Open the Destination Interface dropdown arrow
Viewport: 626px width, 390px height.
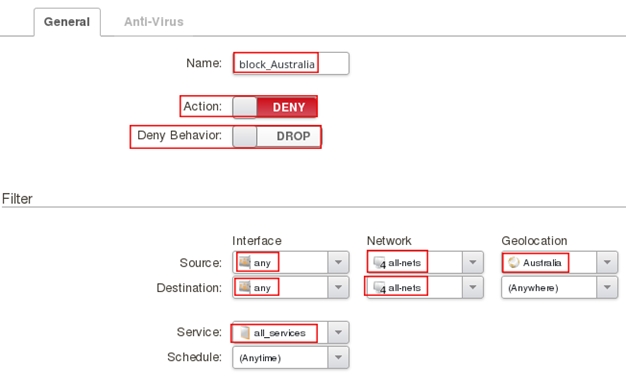click(338, 287)
